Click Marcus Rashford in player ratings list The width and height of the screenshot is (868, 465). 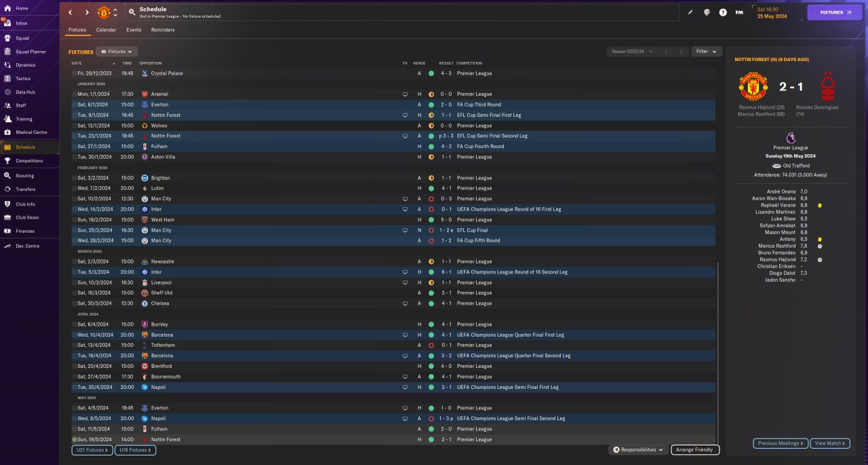[x=776, y=246]
